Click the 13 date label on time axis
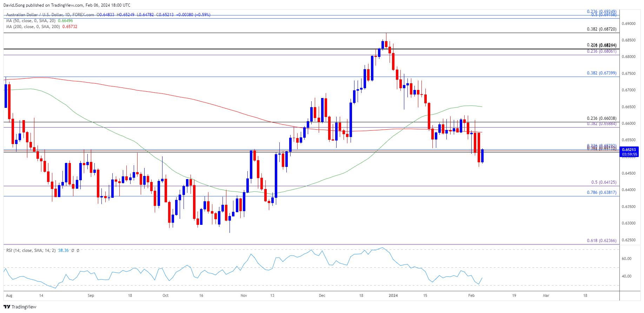The height and width of the screenshot is (313, 644). click(x=272, y=295)
